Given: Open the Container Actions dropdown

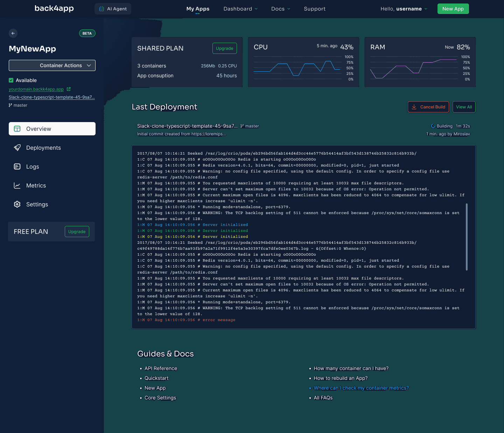Looking at the screenshot, I should (x=52, y=65).
